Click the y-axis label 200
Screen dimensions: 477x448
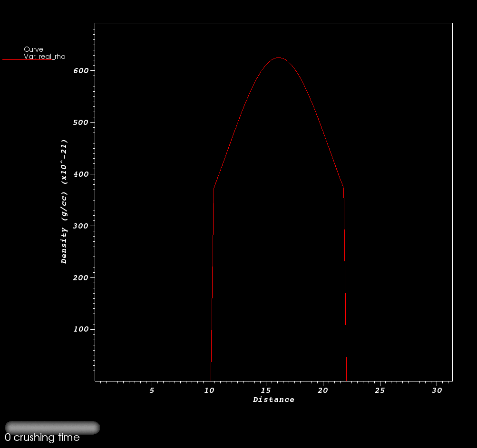point(81,277)
